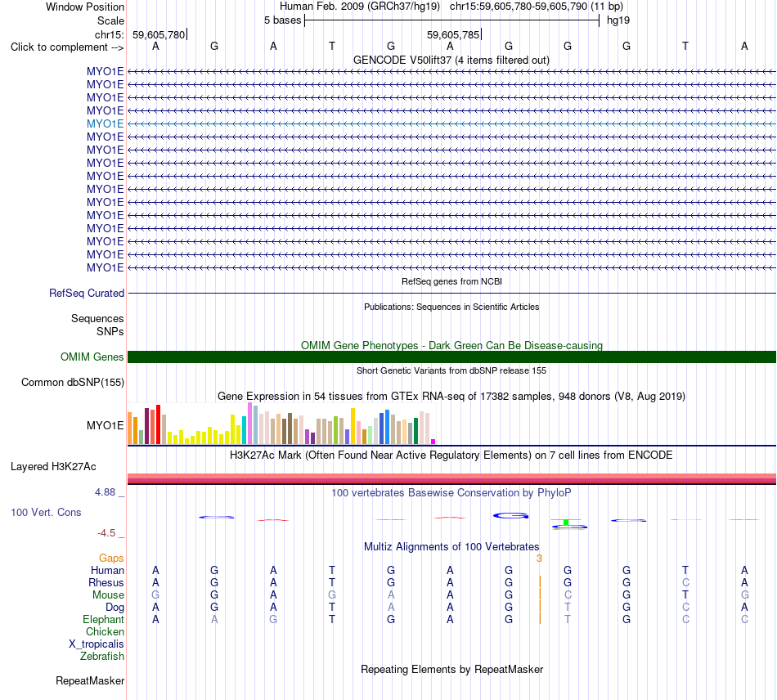
Task: Click the 'Layered H3K27Ac' track label
Action: tap(53, 467)
